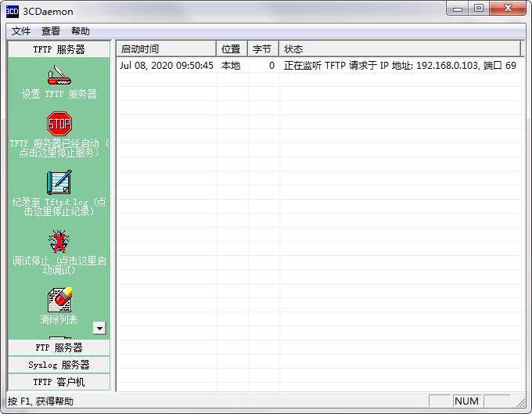Click the 正在监听 TFTP 请求 status text
This screenshot has width=532, height=414.
[x=400, y=66]
